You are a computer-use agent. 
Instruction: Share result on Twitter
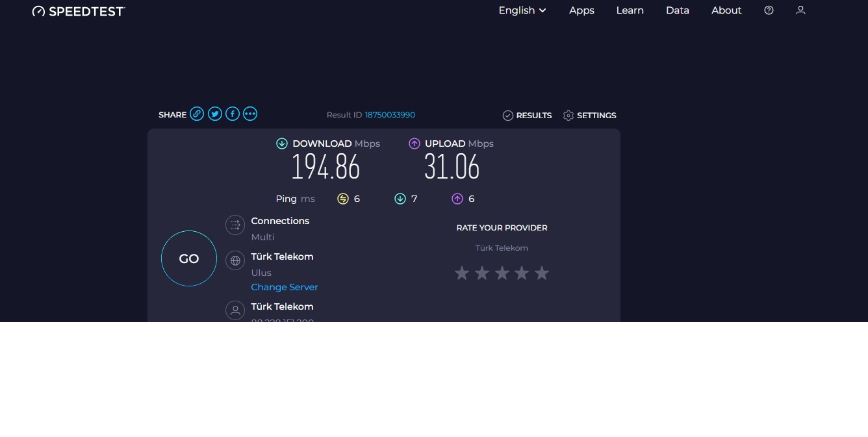pyautogui.click(x=215, y=114)
